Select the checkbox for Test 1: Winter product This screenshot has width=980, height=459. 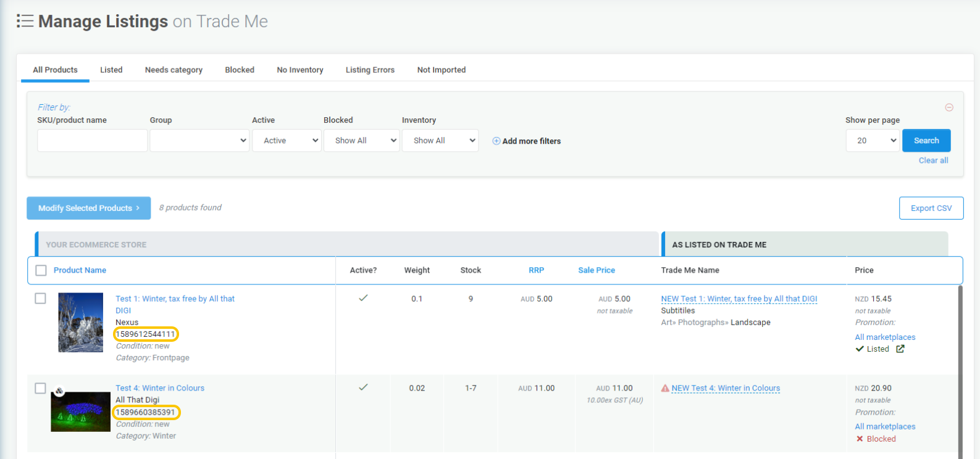pos(40,299)
